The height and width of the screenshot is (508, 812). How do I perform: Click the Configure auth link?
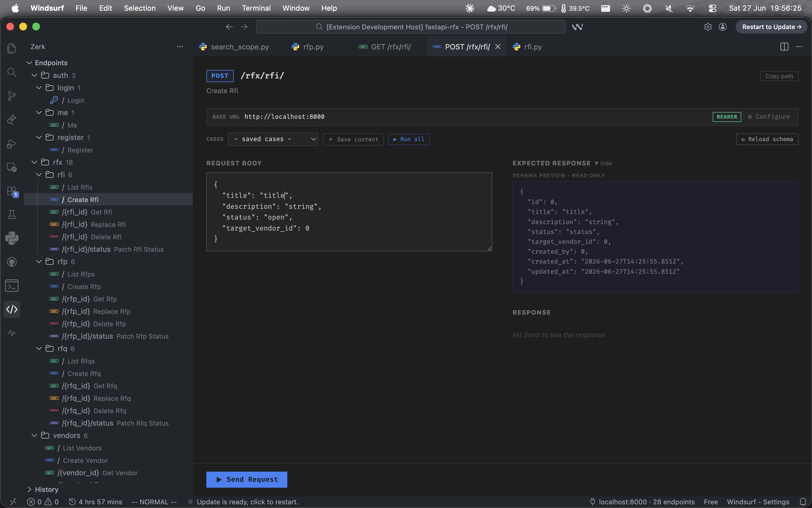(x=769, y=117)
